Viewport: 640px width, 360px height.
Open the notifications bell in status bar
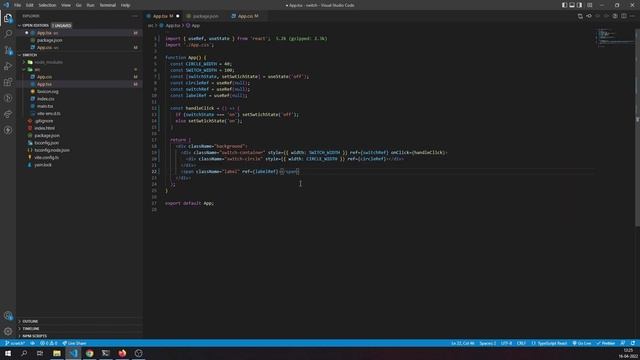coord(633,343)
